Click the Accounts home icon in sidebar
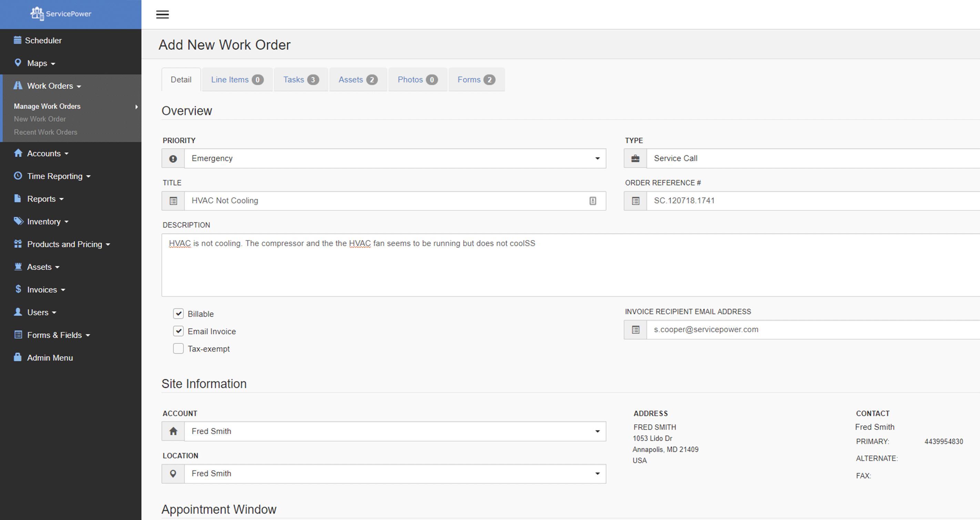This screenshot has width=980, height=520. pyautogui.click(x=18, y=153)
